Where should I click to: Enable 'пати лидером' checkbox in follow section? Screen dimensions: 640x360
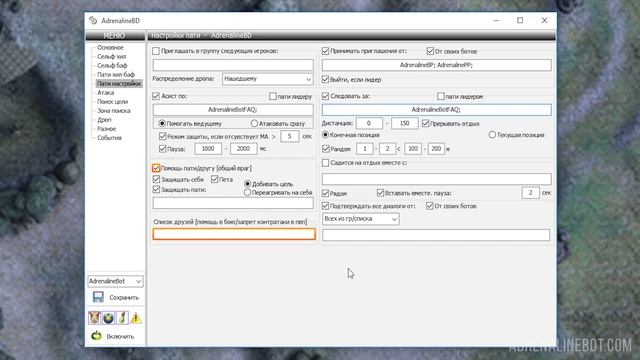coord(440,96)
